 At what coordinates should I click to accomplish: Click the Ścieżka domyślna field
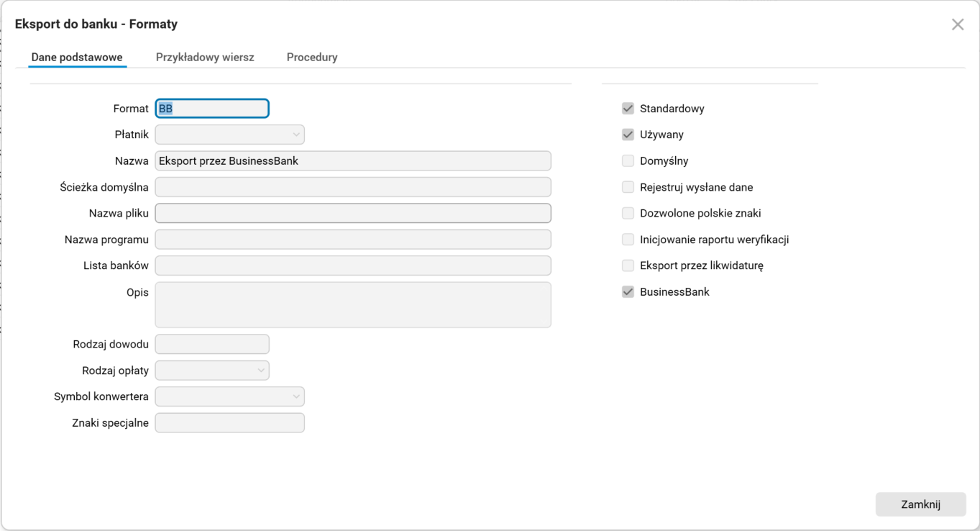[353, 187]
